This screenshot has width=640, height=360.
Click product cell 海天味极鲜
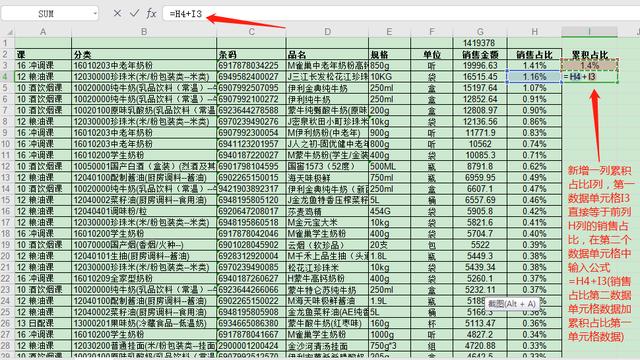327,178
